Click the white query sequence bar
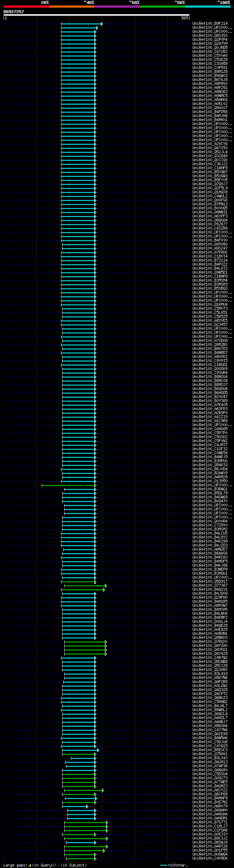 [96, 15]
